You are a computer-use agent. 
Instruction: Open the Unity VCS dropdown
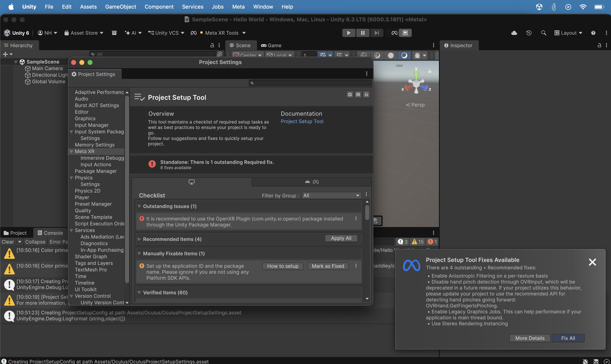click(x=166, y=33)
